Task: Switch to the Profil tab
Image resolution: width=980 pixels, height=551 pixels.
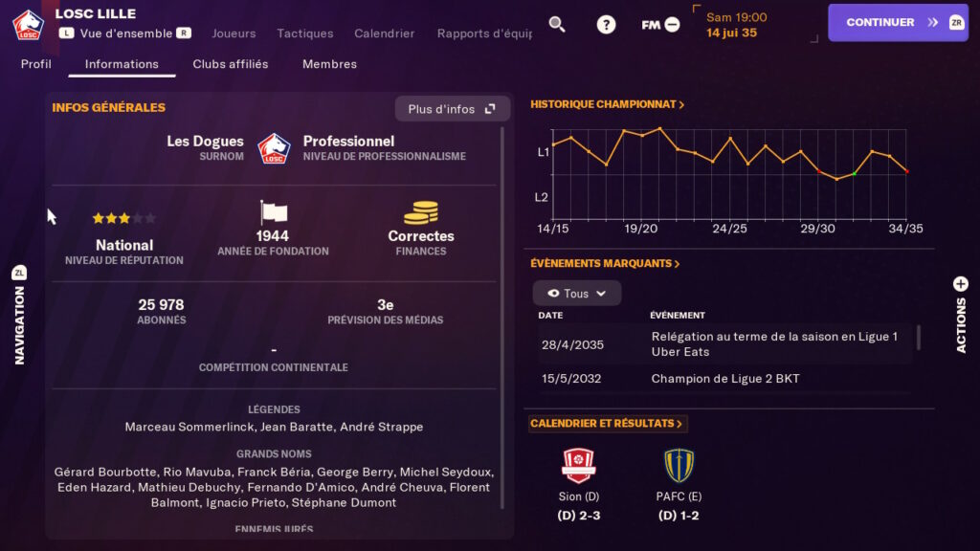Action: tap(36, 64)
